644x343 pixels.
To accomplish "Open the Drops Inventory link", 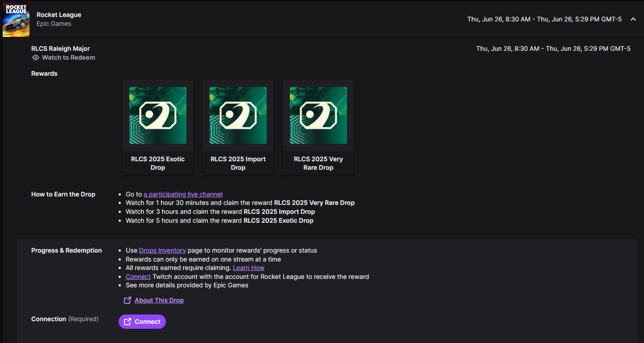I will pos(162,250).
